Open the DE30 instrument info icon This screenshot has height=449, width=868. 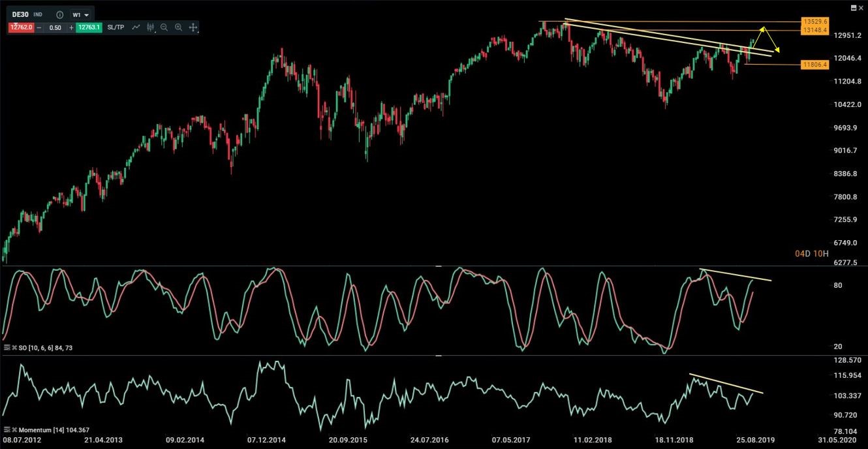pos(60,14)
